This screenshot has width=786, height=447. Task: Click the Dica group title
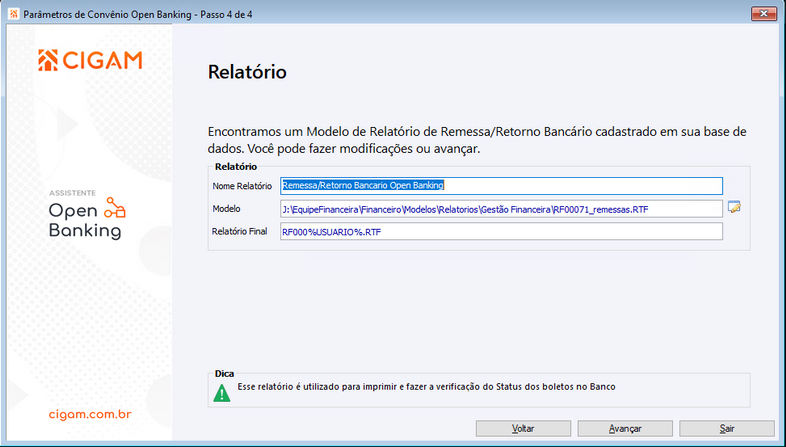point(224,374)
